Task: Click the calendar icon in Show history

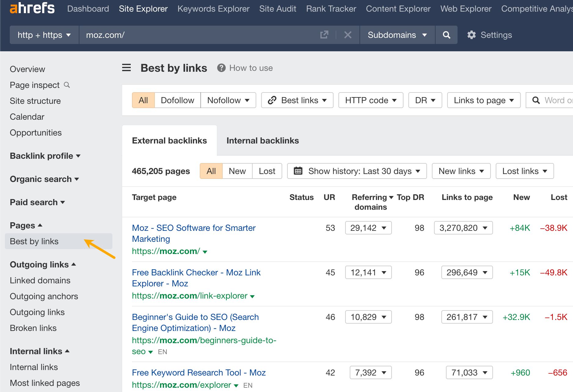Action: tap(298, 171)
